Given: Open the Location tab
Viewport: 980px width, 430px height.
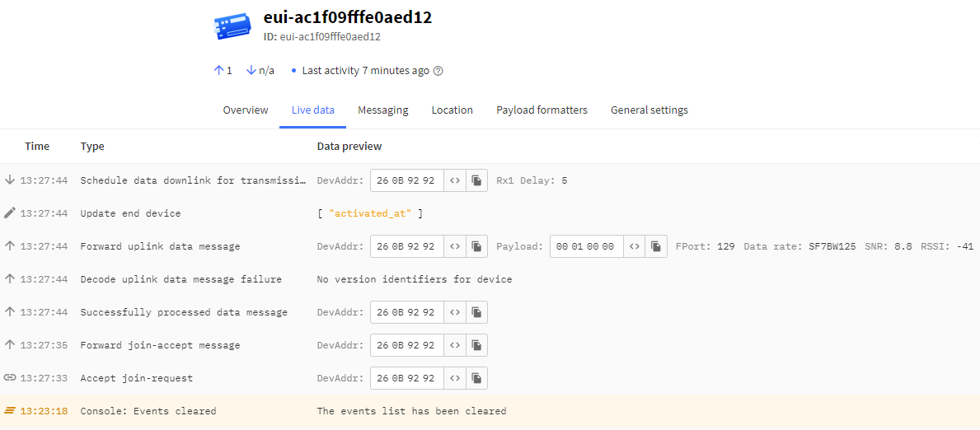Looking at the screenshot, I should (452, 110).
